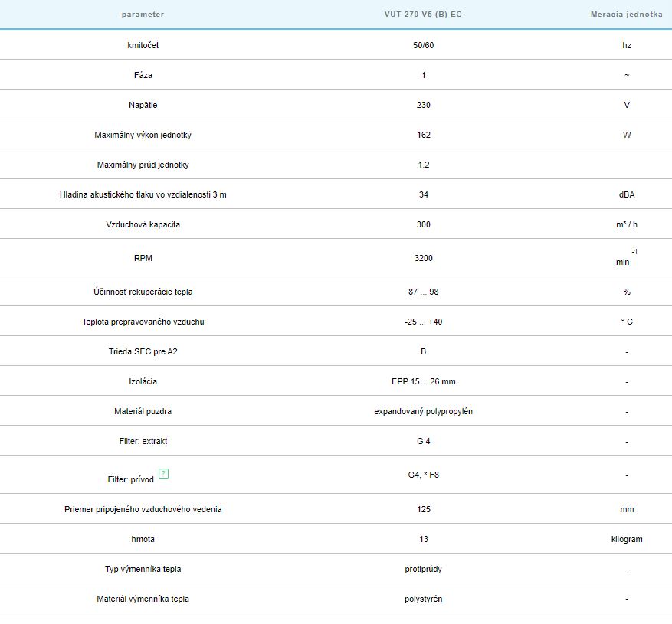Select the 'Napätie' row label
The width and height of the screenshot is (672, 624).
143,105
